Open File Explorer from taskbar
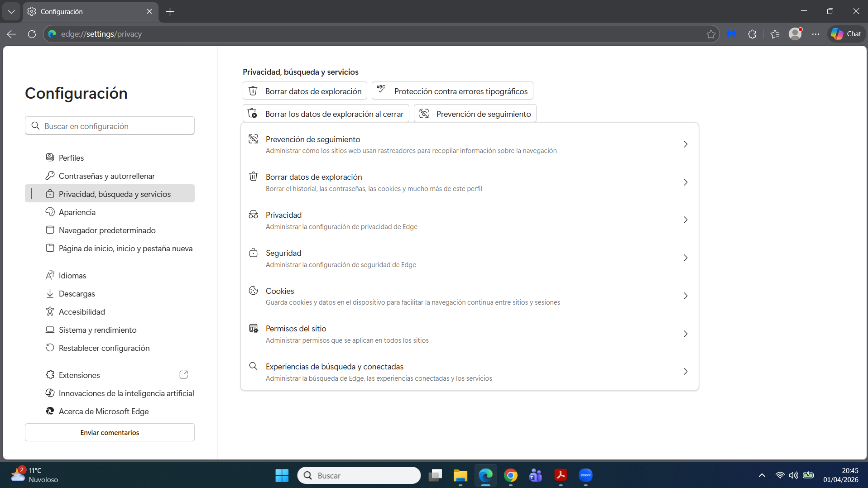The width and height of the screenshot is (868, 488). click(460, 475)
